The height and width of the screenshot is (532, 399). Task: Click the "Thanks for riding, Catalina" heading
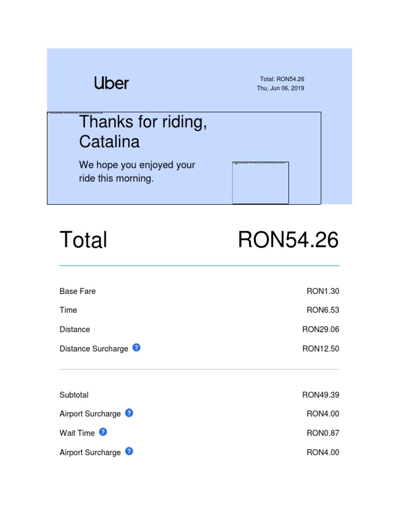pyautogui.click(x=143, y=131)
